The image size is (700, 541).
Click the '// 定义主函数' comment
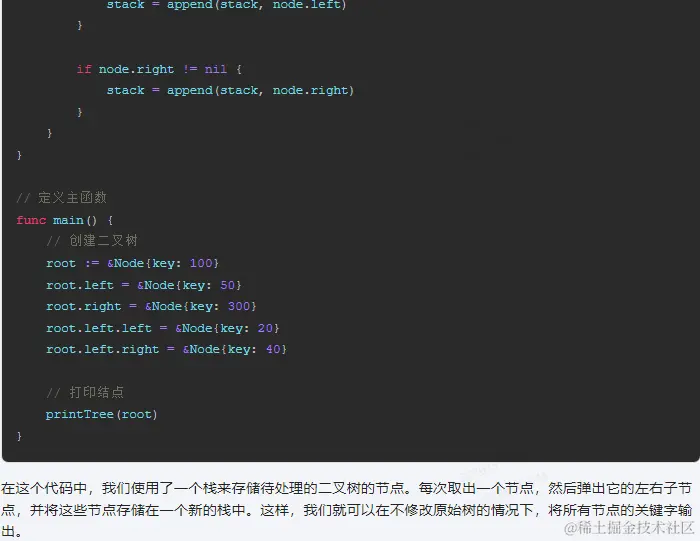[62, 198]
